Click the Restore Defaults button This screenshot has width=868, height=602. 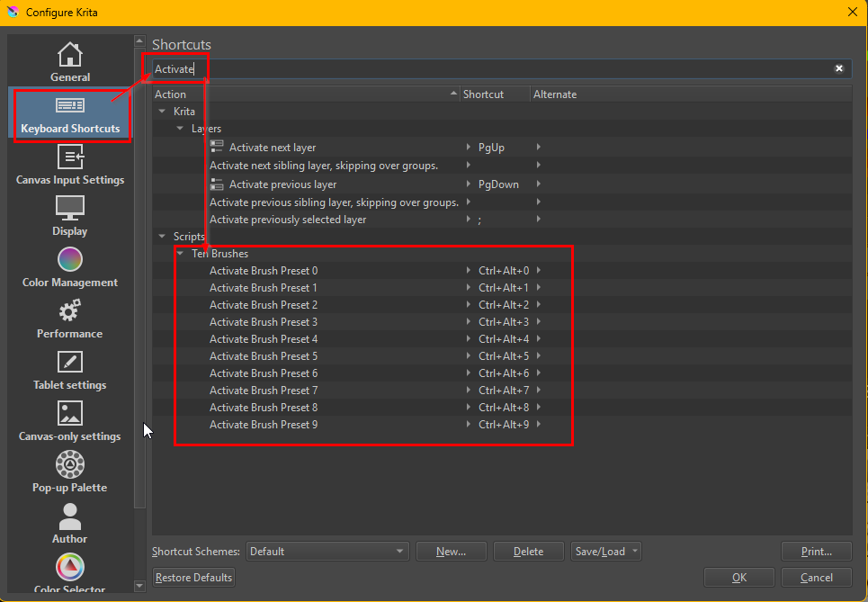[193, 577]
